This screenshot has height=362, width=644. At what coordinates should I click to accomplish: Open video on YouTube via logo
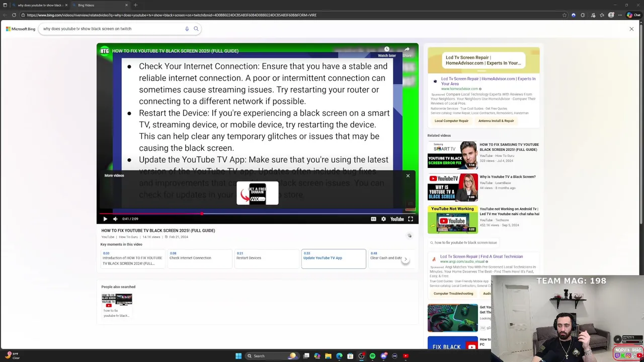(x=397, y=219)
